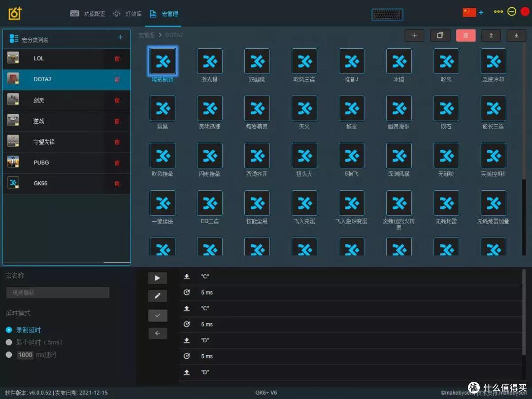Select the "D" key-up action row
The width and height of the screenshot is (532, 399).
point(351,372)
